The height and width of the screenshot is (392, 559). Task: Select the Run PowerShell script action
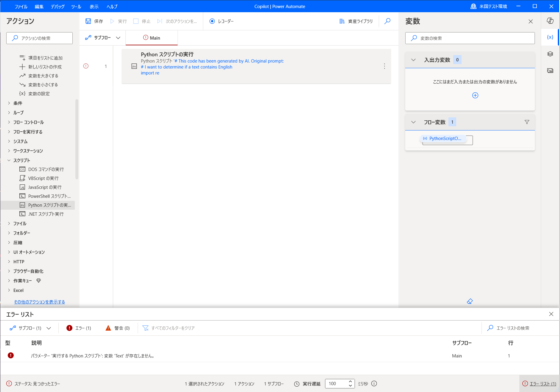tap(45, 196)
